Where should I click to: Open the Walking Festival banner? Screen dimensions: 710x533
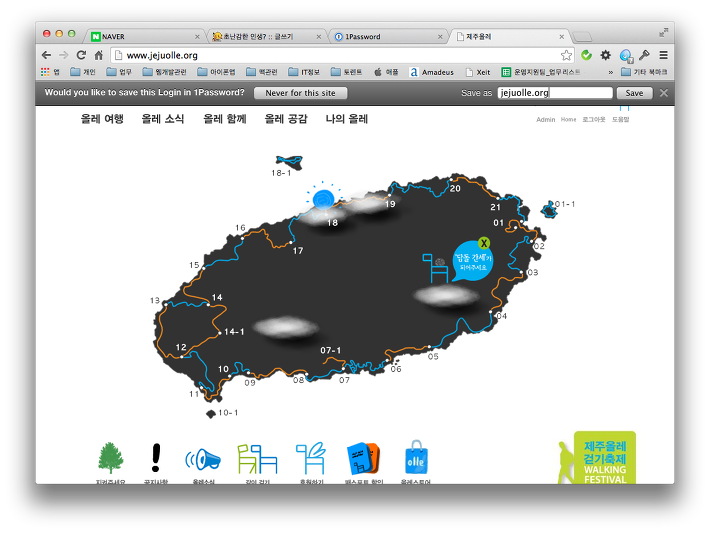pyautogui.click(x=597, y=457)
